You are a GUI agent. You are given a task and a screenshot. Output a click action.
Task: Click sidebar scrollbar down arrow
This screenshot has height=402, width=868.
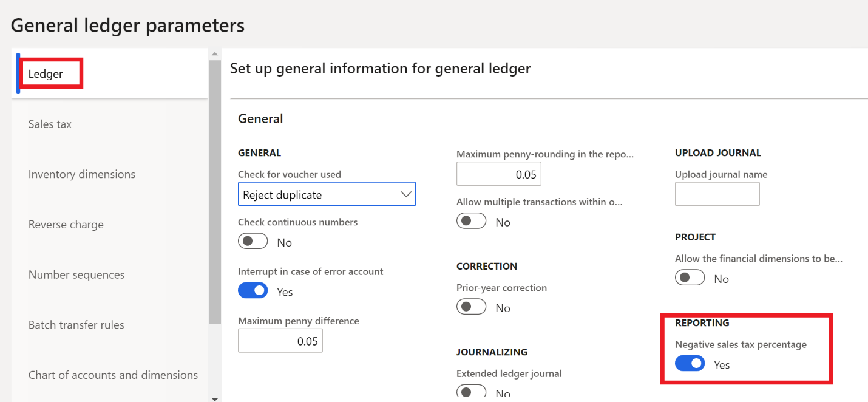coord(215,398)
